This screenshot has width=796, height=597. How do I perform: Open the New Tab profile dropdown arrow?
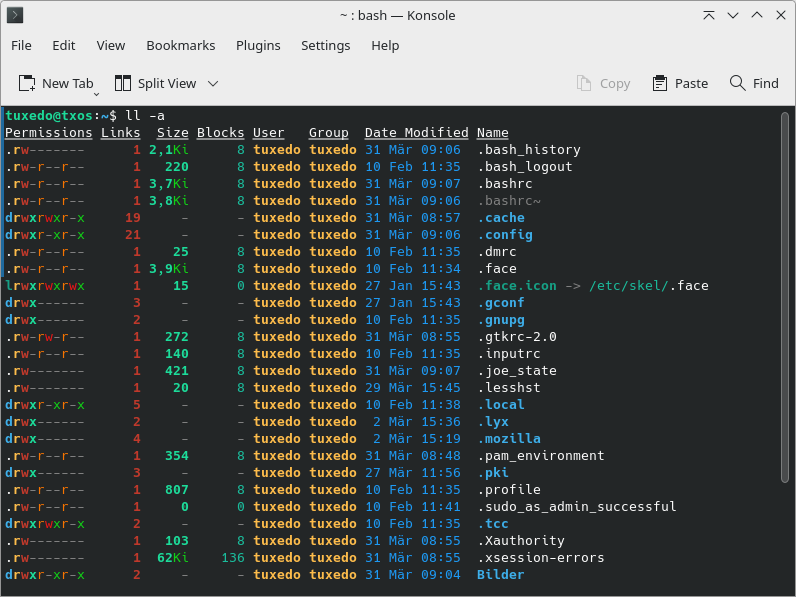[x=96, y=94]
